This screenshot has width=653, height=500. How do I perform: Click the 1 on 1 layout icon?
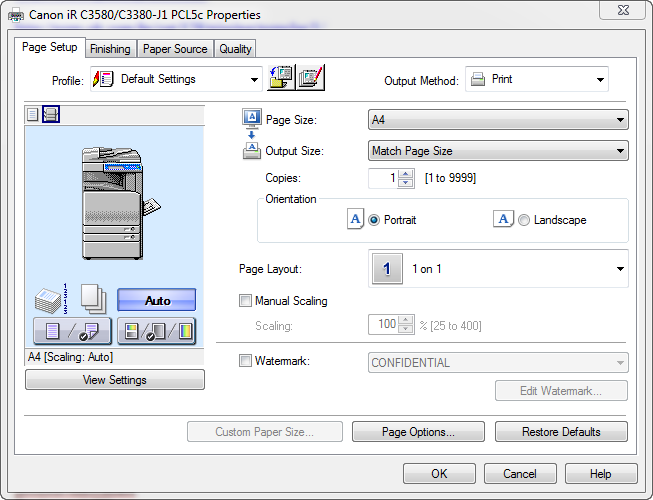[x=387, y=269]
